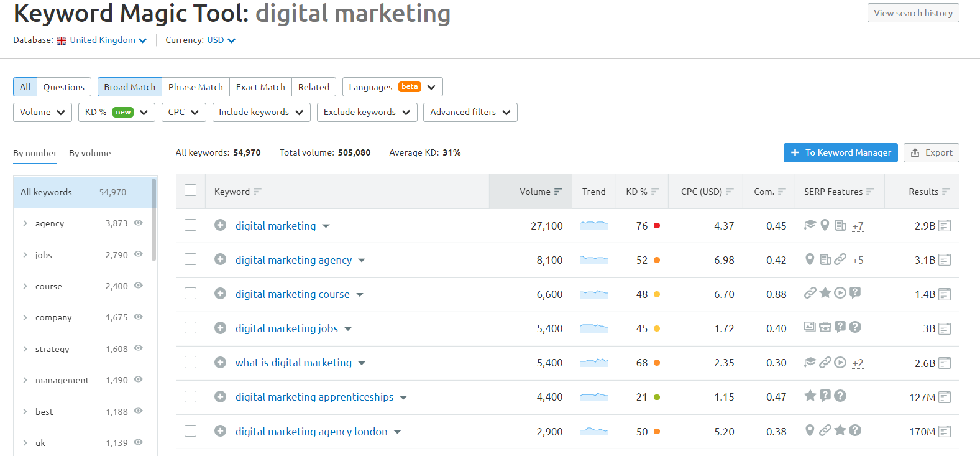Viewport: 980px width, 456px height.
Task: Click the video SERP icon in digital marketing course row
Action: point(840,293)
